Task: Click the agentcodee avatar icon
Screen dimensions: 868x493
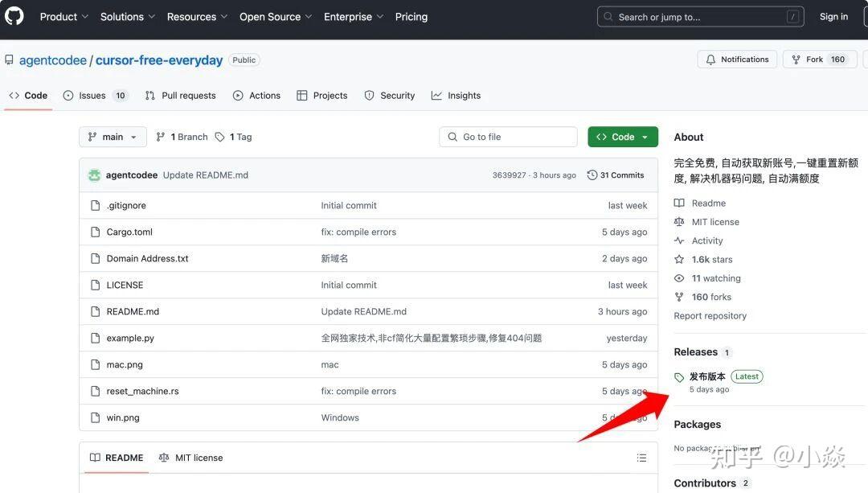Action: 94,175
